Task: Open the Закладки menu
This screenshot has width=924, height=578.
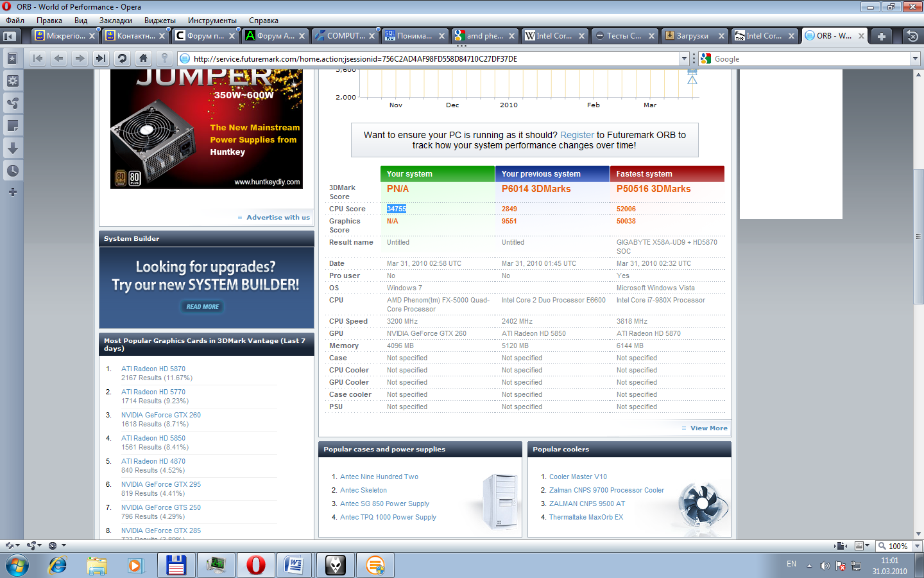Action: tap(116, 21)
